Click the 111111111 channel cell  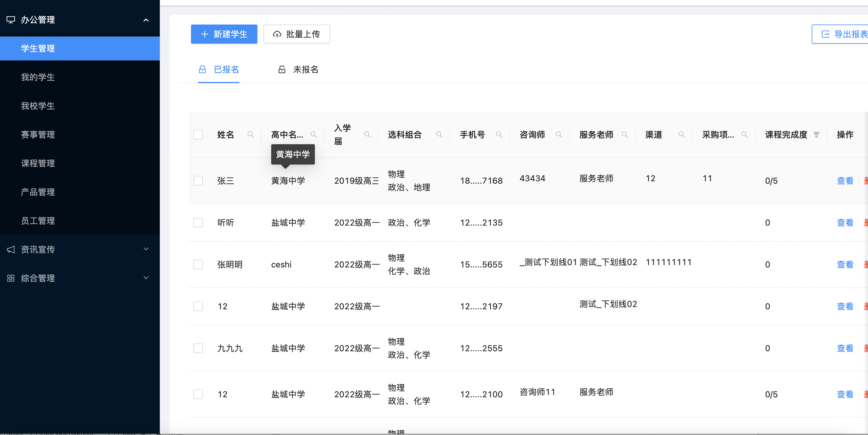(x=669, y=262)
